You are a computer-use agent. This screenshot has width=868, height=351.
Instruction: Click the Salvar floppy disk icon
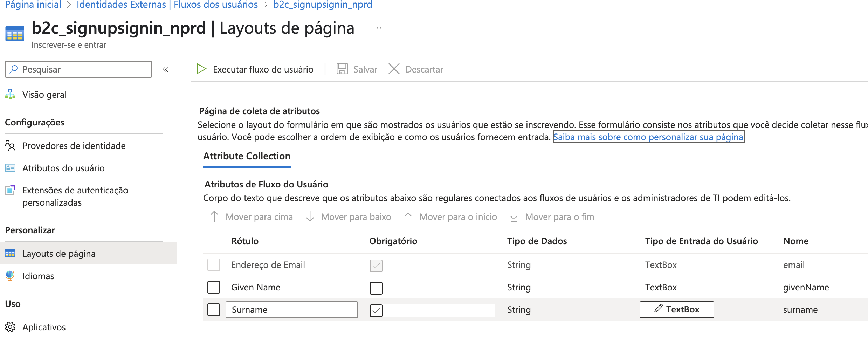tap(342, 69)
